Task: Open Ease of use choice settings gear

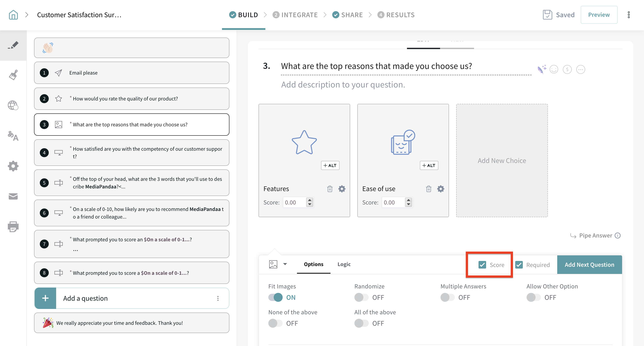Action: pos(441,189)
